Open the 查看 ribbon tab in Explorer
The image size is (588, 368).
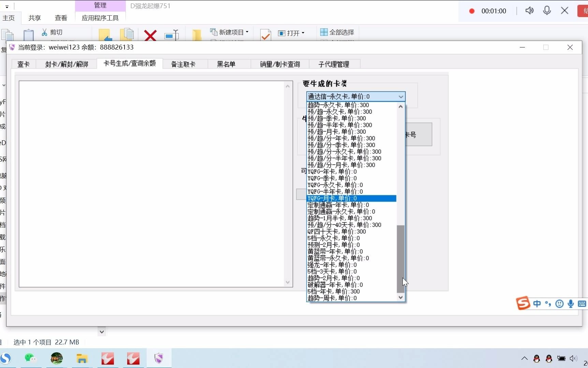click(61, 18)
